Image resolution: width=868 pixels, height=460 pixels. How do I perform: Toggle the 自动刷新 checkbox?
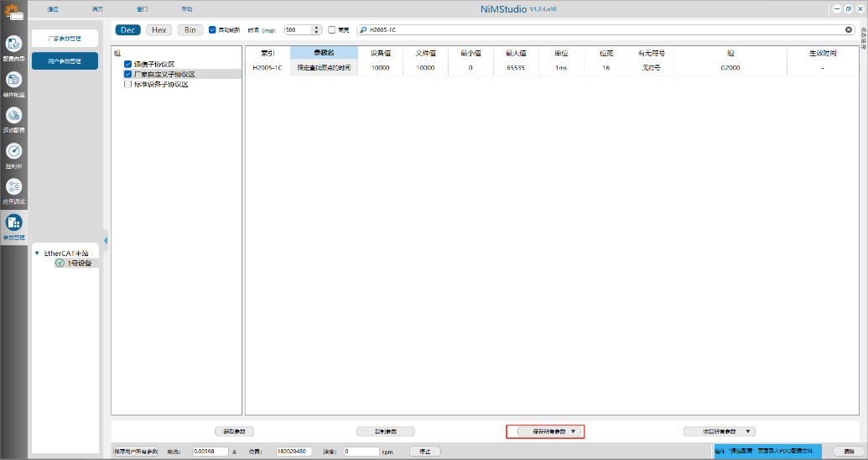click(212, 30)
